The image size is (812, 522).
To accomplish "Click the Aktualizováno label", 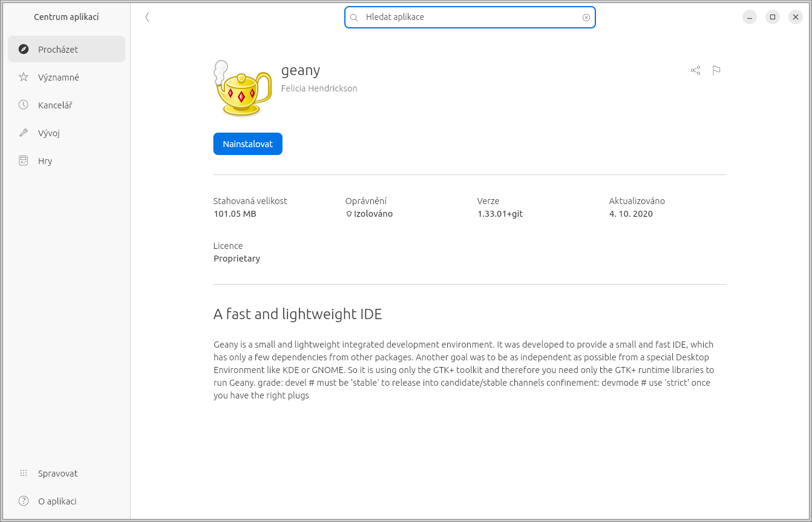I will (x=637, y=201).
